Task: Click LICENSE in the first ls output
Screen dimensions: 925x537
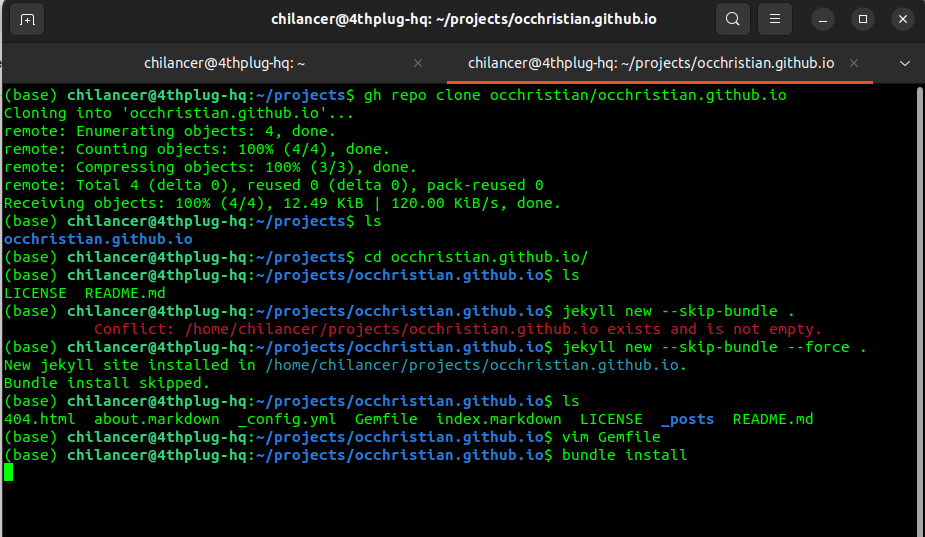Action: (x=35, y=293)
